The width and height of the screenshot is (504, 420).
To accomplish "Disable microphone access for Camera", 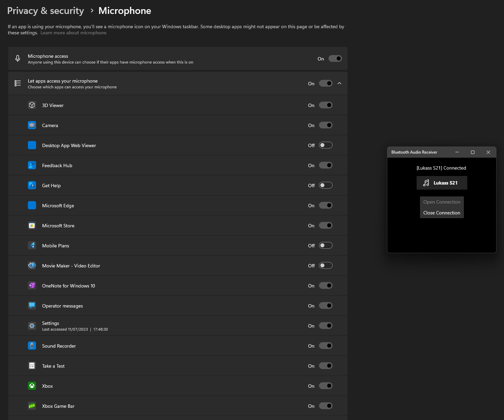I will pos(326,125).
